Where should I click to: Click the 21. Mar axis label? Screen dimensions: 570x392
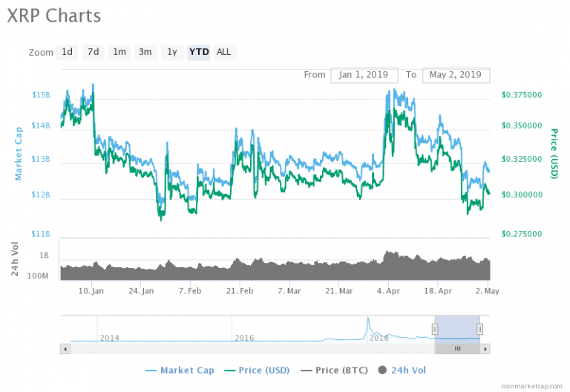[x=338, y=291]
